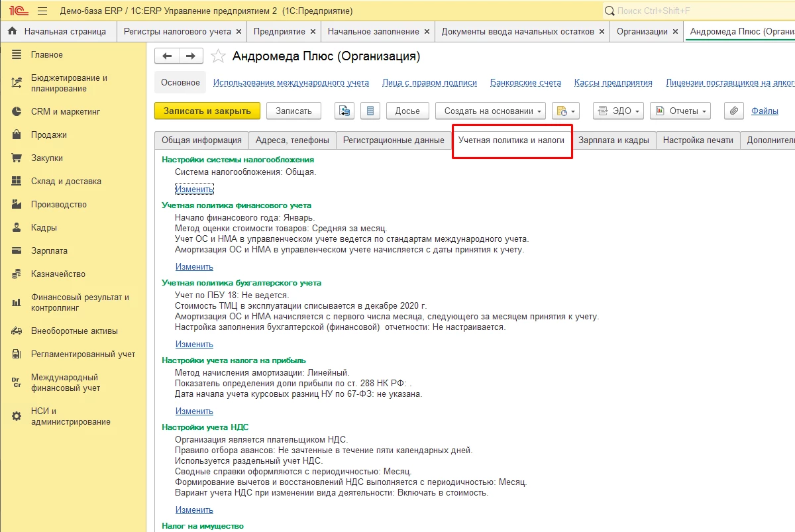Open the Регламентированный учет calculator icon
Screen dimensions: 795x532
coord(17,354)
